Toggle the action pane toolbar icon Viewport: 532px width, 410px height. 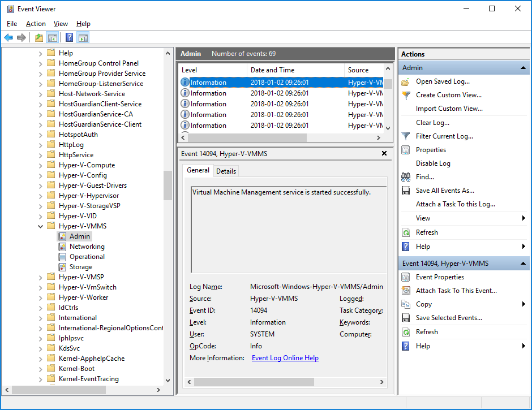(83, 38)
